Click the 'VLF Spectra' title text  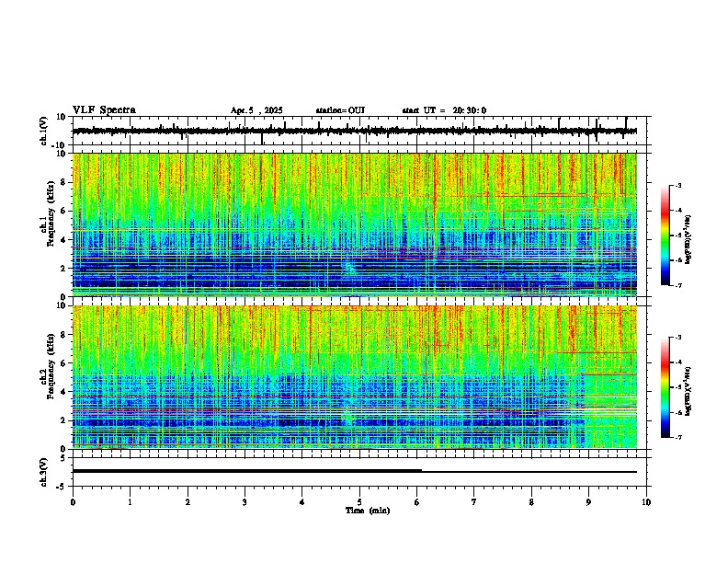(104, 110)
